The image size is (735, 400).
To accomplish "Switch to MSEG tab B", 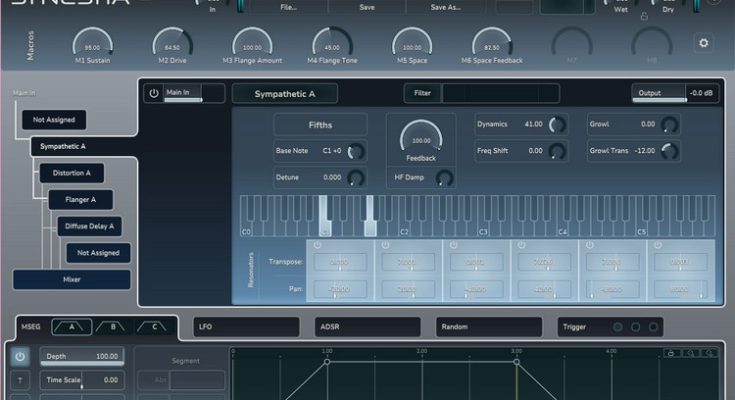I will tap(113, 327).
